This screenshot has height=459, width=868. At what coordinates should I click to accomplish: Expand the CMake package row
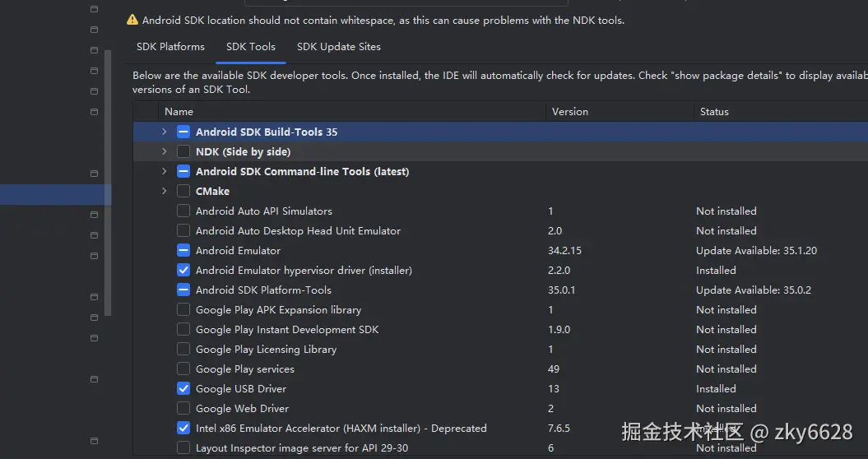point(165,191)
